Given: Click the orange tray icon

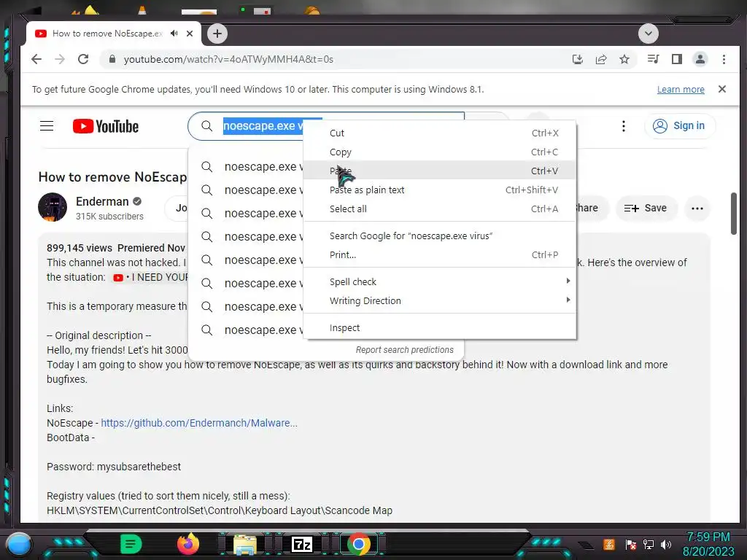Looking at the screenshot, I should click(x=609, y=544).
